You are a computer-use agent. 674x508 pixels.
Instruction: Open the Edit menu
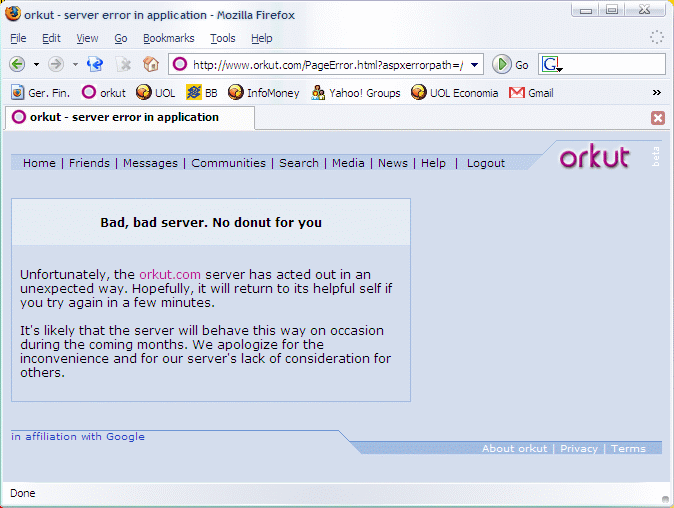pos(51,38)
